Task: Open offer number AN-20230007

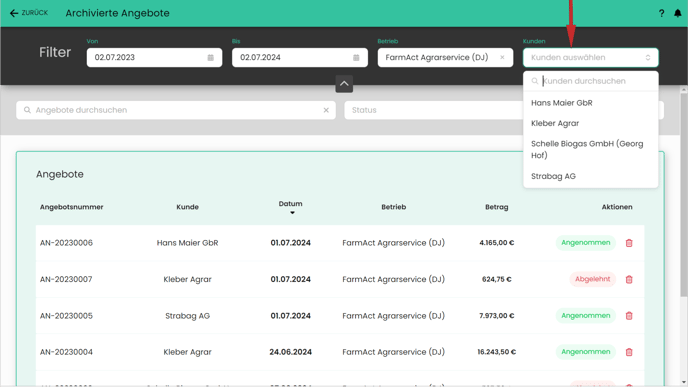Action: point(66,279)
